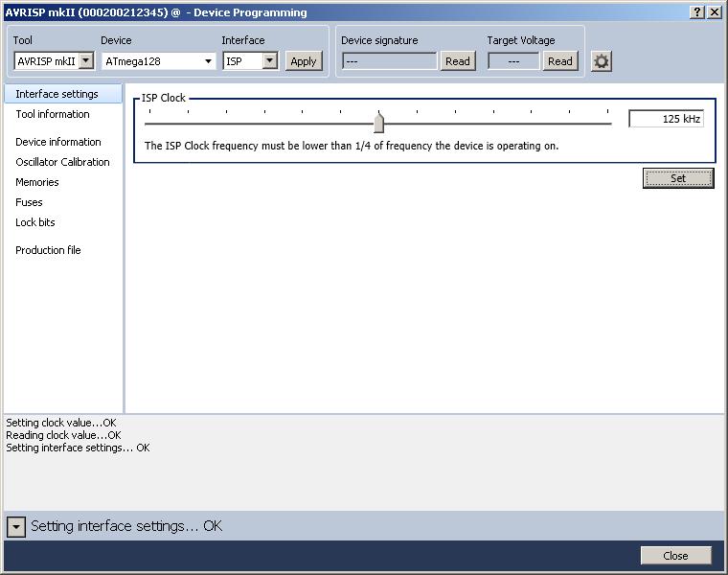728x575 pixels.
Task: Select Lock bits in sidebar
Action: (x=35, y=222)
